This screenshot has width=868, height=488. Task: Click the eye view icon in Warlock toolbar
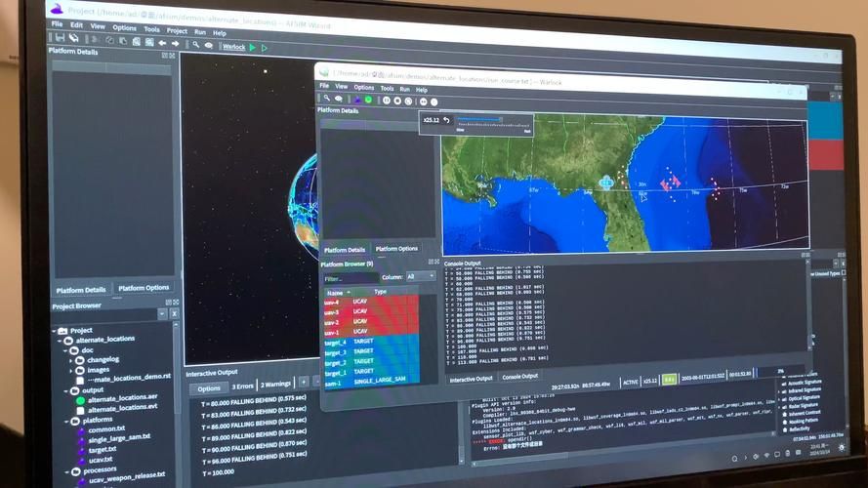(339, 99)
